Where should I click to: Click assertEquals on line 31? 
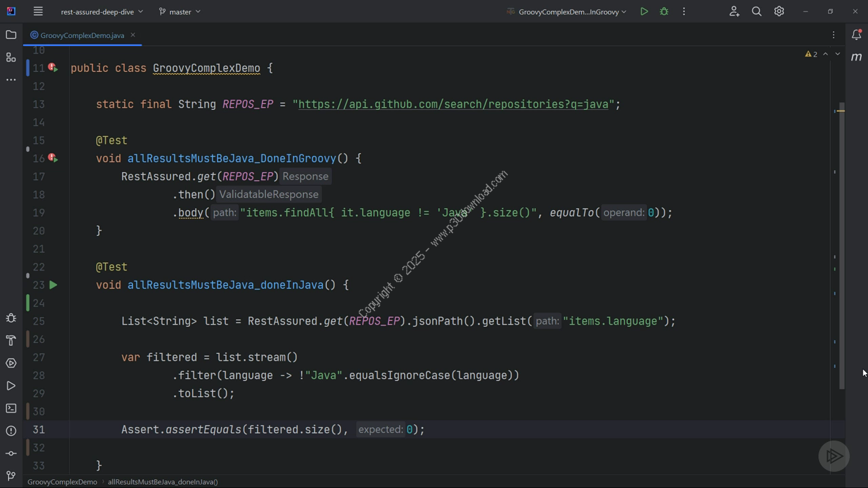[203, 430]
